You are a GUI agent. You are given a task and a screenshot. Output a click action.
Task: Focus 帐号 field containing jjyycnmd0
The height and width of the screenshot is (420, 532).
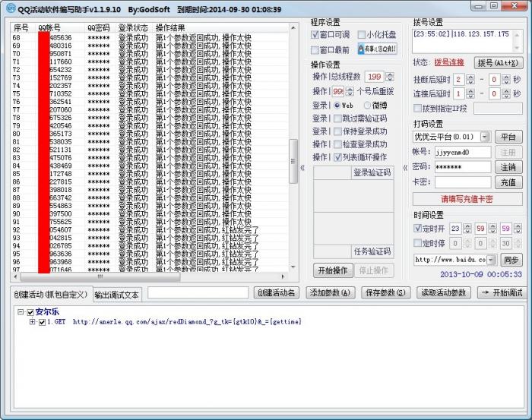(x=463, y=152)
